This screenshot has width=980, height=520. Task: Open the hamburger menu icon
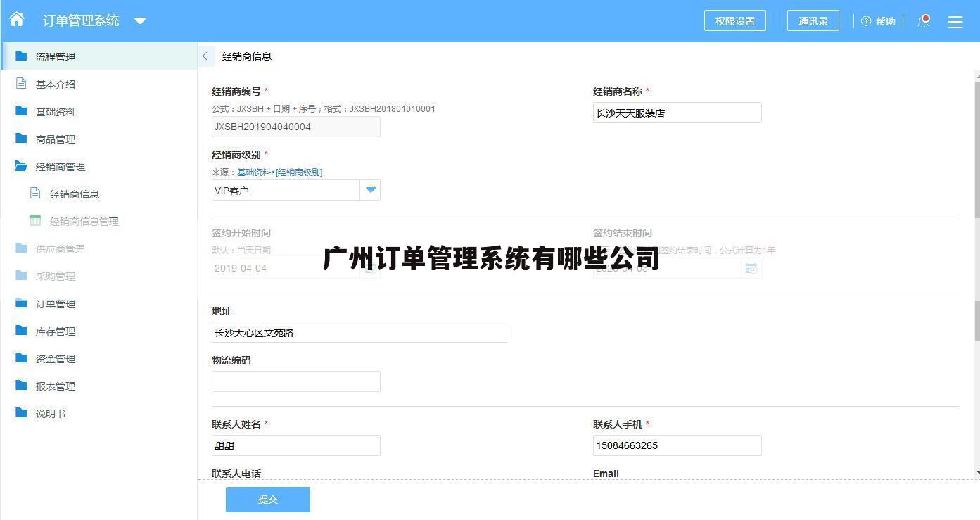(x=955, y=22)
